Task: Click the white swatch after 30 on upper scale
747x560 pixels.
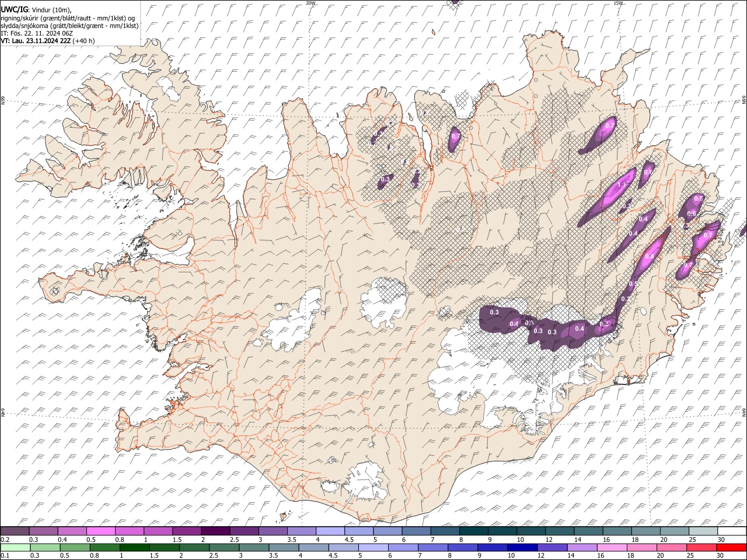Action: click(x=732, y=531)
